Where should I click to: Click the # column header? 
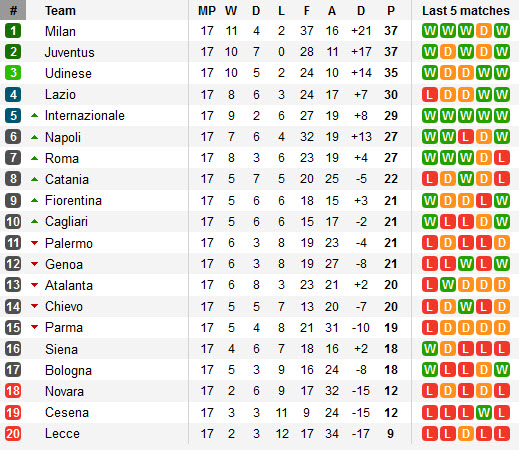pos(13,10)
